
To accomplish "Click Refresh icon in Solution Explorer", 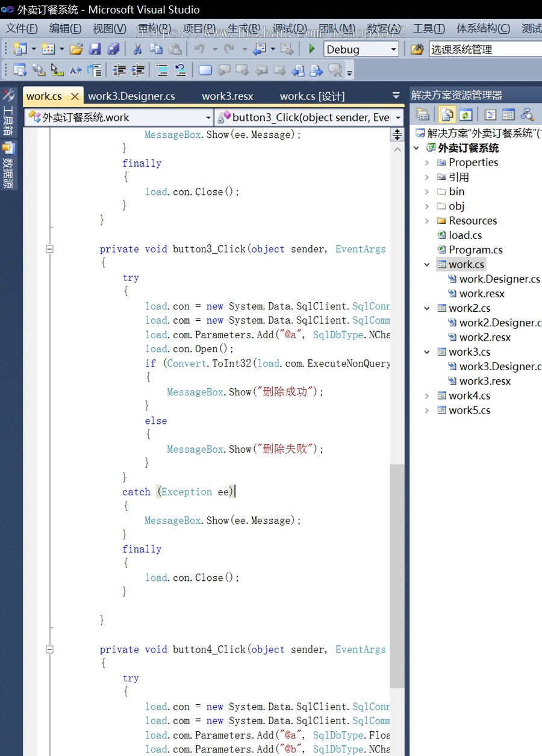I will pyautogui.click(x=465, y=114).
